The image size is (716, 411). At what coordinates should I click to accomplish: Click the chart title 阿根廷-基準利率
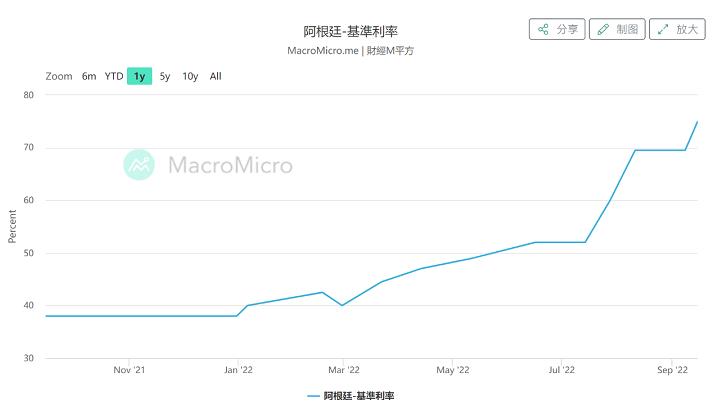click(x=351, y=31)
